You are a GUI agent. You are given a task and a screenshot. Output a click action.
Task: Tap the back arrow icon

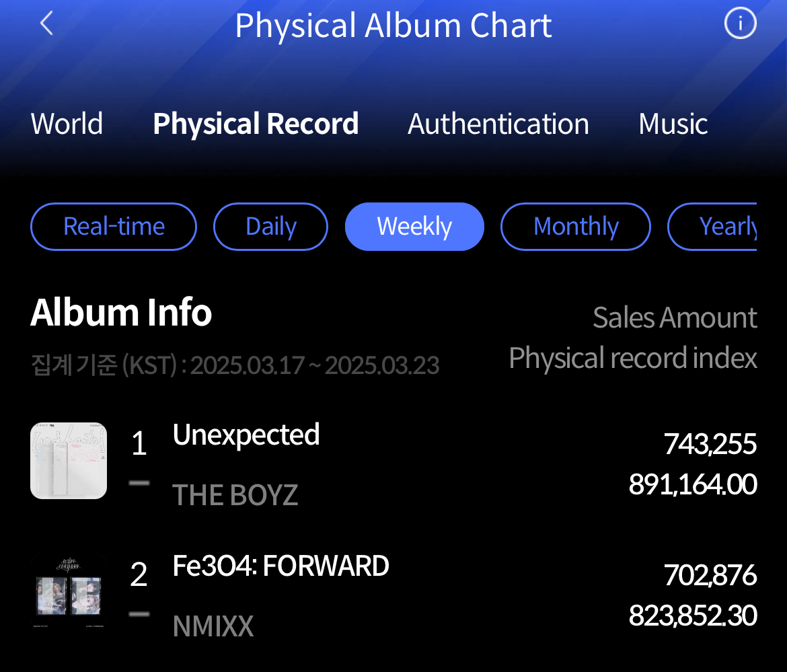coord(46,24)
